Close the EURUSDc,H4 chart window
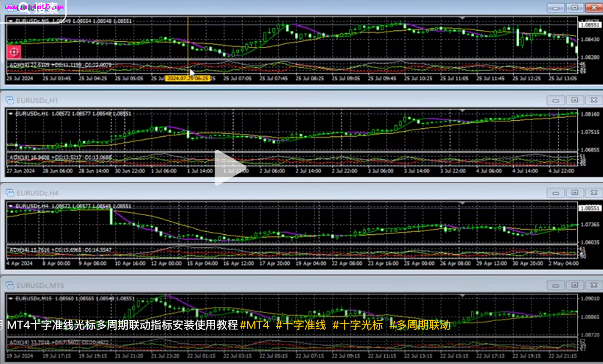Viewport: 603px width, 364px height. tap(594, 192)
